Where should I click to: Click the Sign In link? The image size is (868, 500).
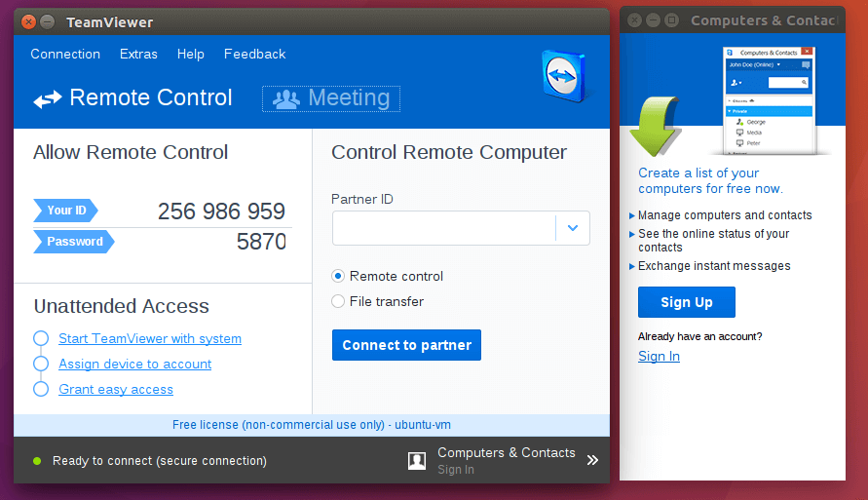[x=659, y=356]
